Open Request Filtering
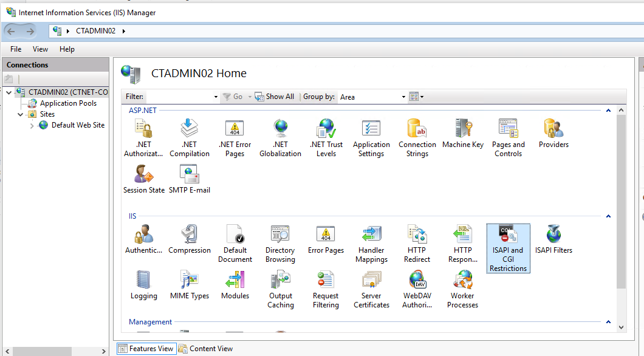 326,284
